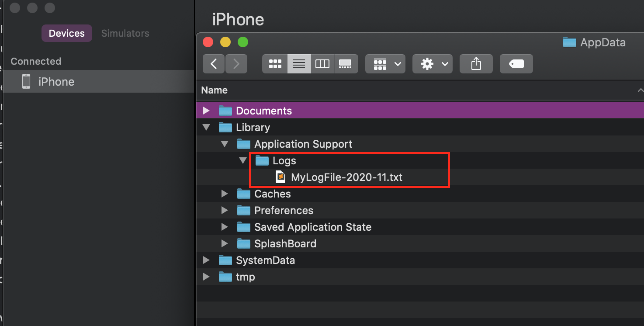The width and height of the screenshot is (644, 326).
Task: Expand the tmp folder
Action: click(207, 277)
